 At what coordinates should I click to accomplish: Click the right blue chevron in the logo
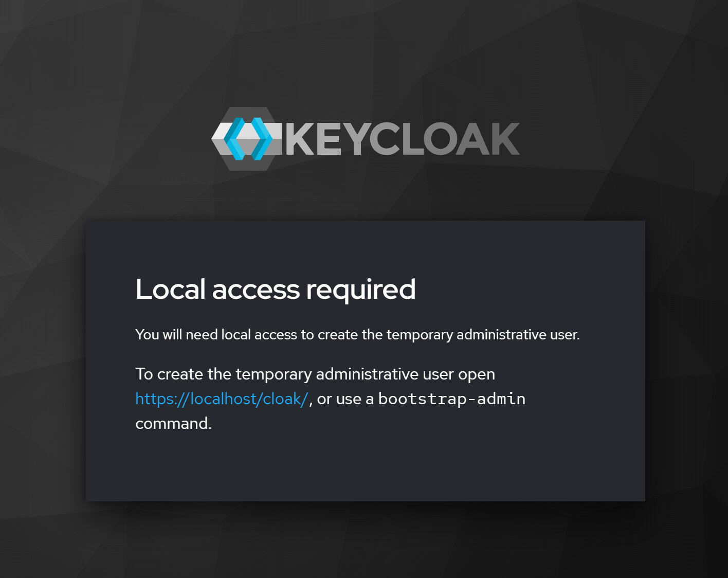pos(261,139)
